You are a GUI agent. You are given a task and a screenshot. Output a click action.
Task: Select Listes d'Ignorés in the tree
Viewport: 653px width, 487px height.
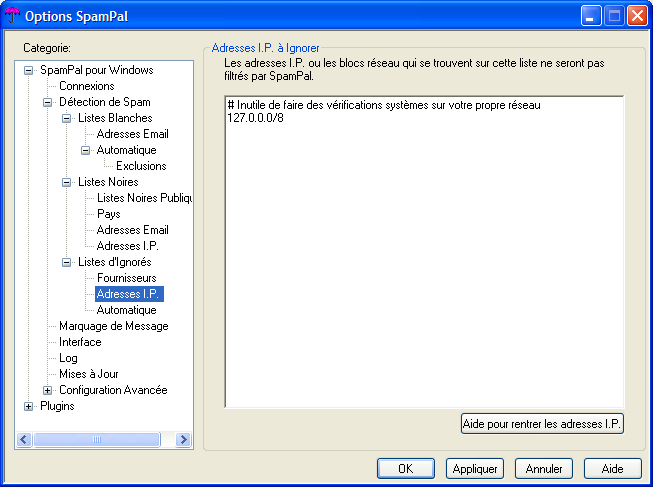[115, 262]
